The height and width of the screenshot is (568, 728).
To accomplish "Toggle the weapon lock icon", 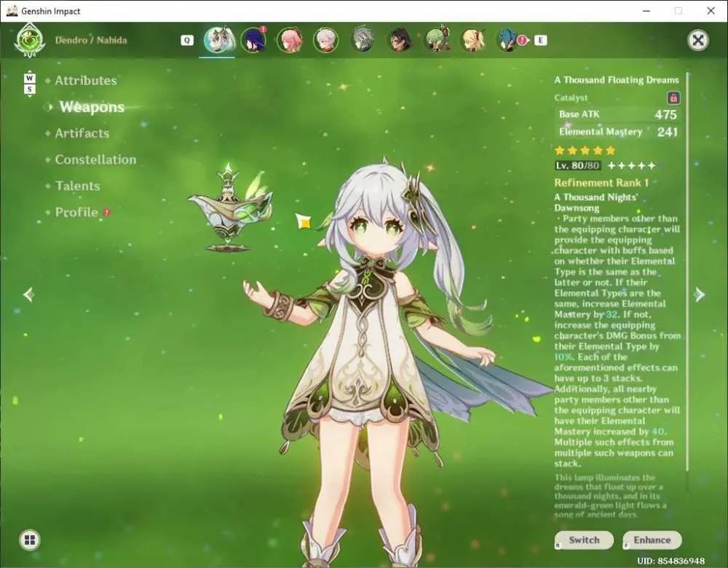I will tap(673, 98).
